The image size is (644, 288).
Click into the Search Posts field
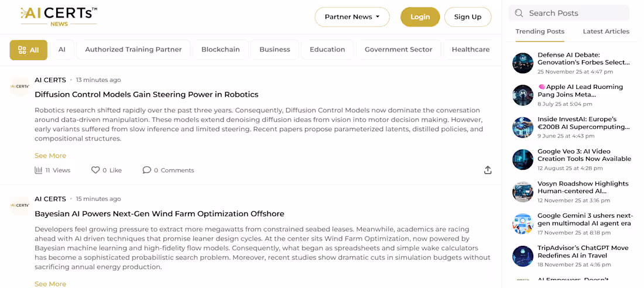click(568, 13)
